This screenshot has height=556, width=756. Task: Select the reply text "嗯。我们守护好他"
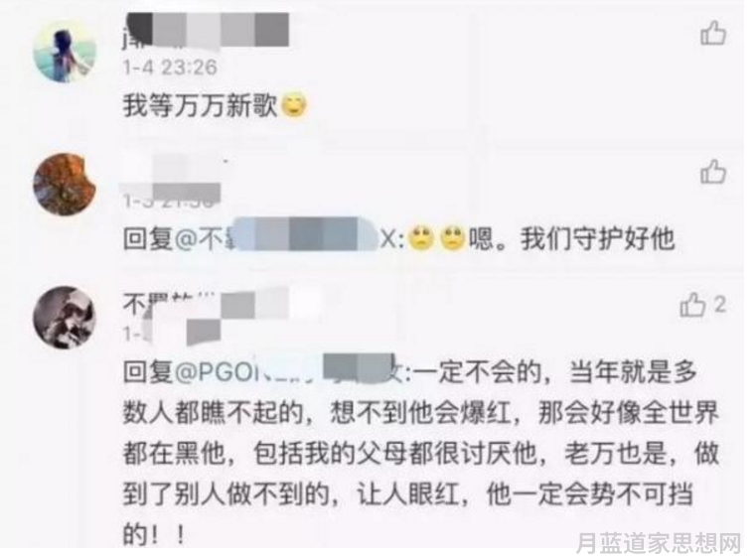tap(572, 238)
